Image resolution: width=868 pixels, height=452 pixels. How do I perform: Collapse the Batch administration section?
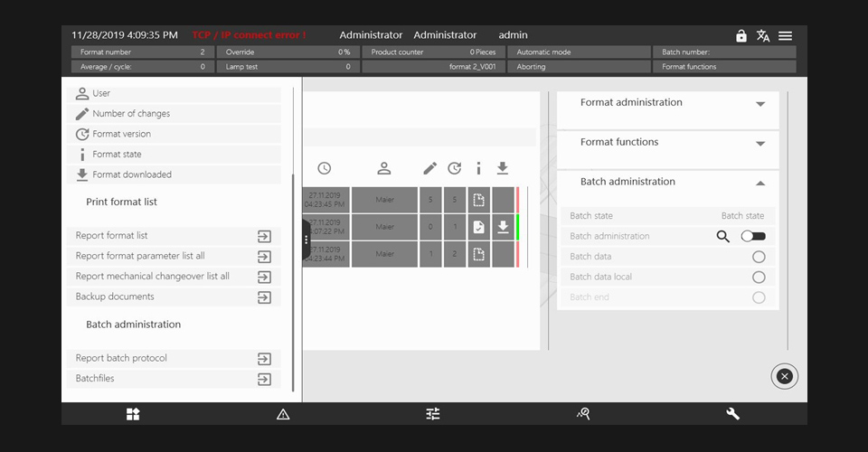tap(760, 184)
